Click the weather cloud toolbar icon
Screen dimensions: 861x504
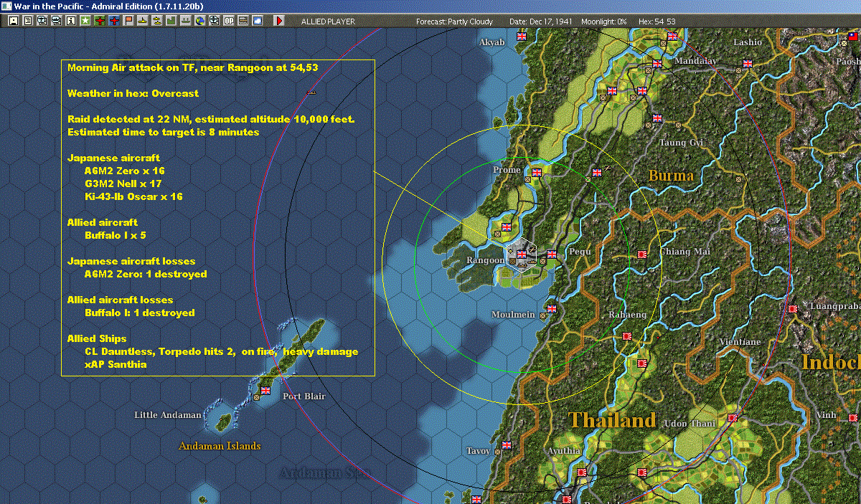258,21
